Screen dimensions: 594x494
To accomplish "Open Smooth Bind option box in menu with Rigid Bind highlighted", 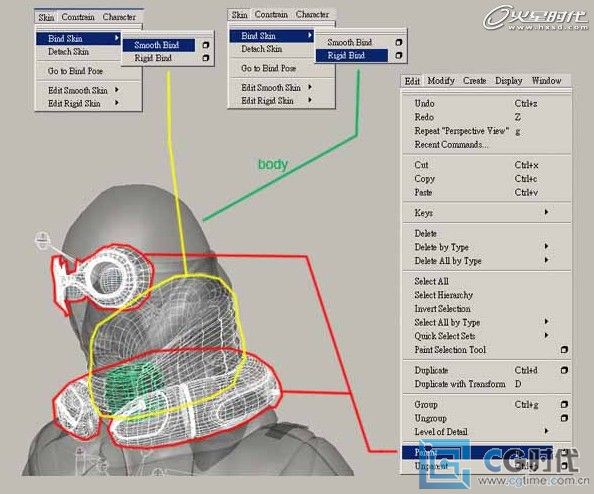I will (399, 42).
